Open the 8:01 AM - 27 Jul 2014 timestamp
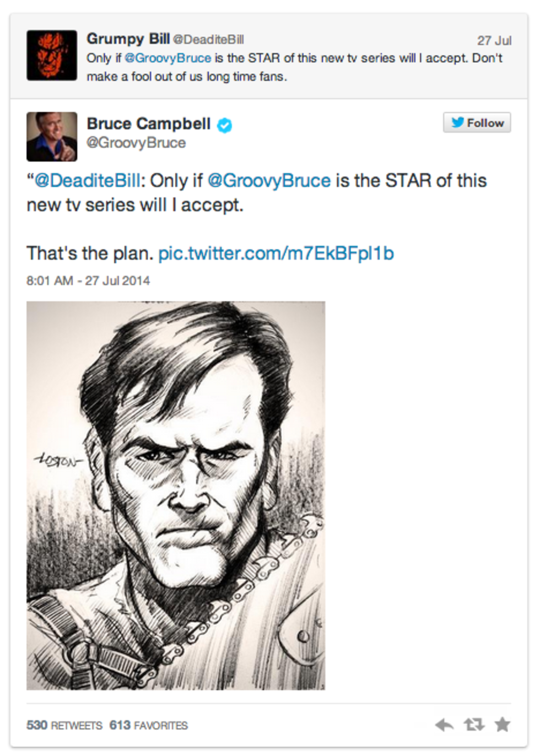Image resolution: width=540 pixels, height=756 pixels. (x=88, y=280)
